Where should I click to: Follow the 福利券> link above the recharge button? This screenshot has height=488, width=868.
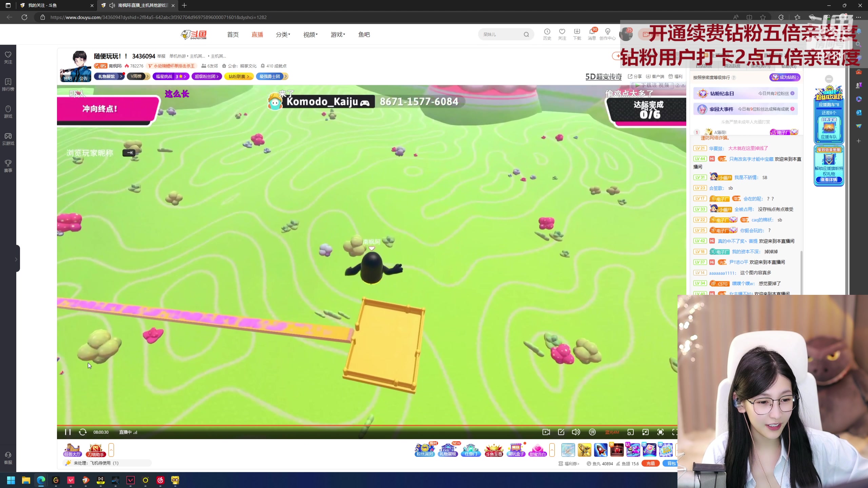coord(572,464)
